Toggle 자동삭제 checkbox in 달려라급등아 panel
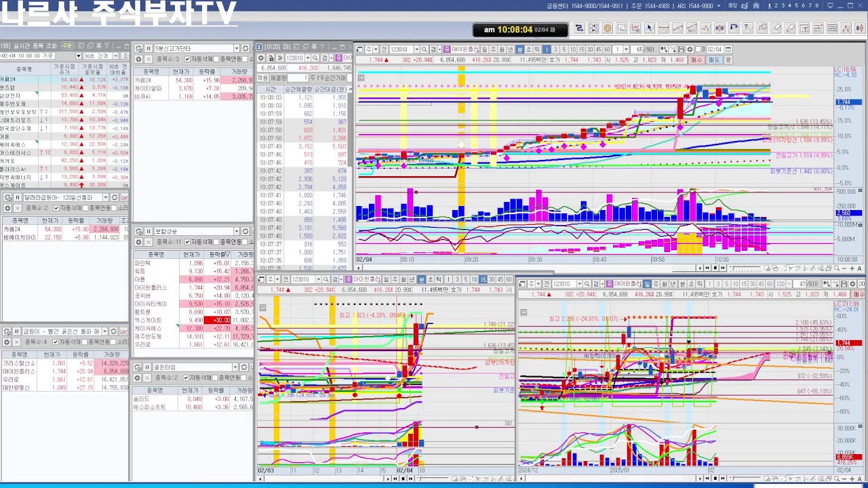The width and height of the screenshot is (868, 488). pyautogui.click(x=56, y=208)
